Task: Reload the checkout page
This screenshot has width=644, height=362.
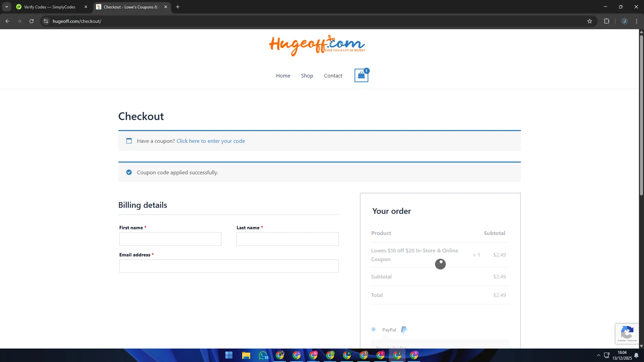Action: pos(31,21)
